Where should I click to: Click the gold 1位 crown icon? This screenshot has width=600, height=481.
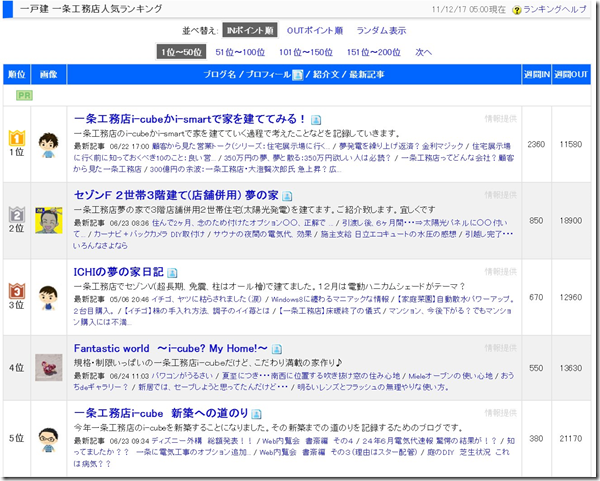point(17,138)
